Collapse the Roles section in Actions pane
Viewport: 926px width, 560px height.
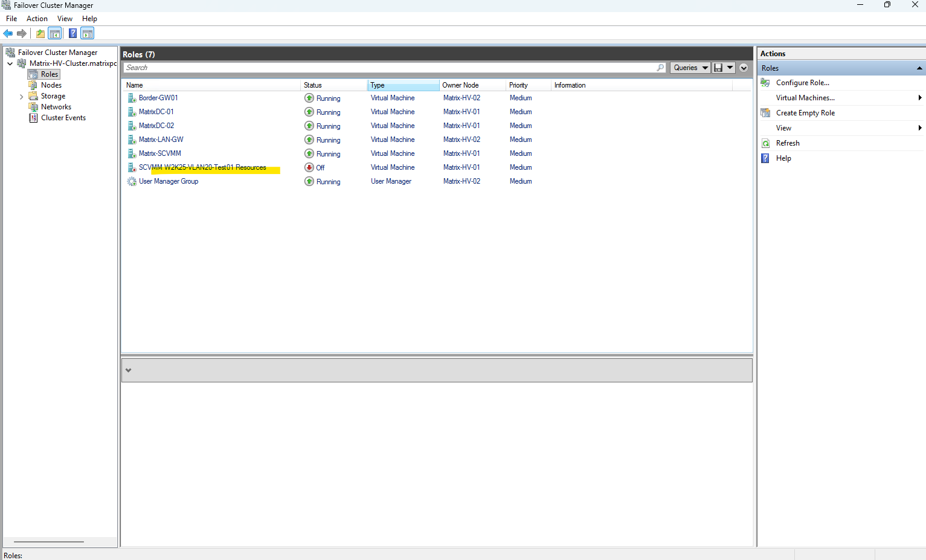tap(919, 68)
